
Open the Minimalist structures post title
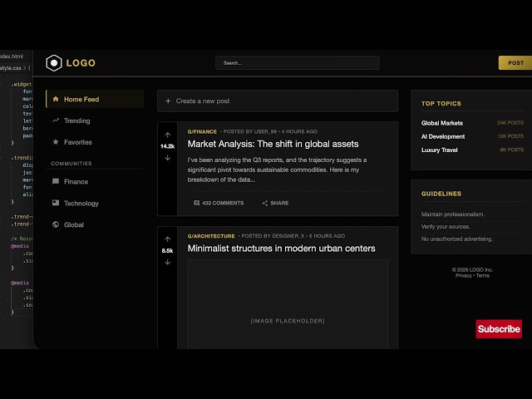tap(281, 249)
